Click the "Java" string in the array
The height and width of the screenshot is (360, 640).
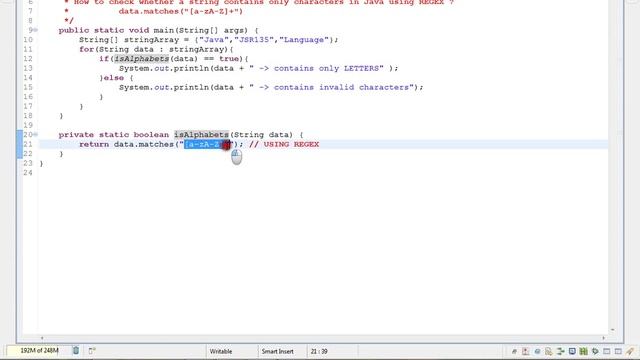click(214, 40)
